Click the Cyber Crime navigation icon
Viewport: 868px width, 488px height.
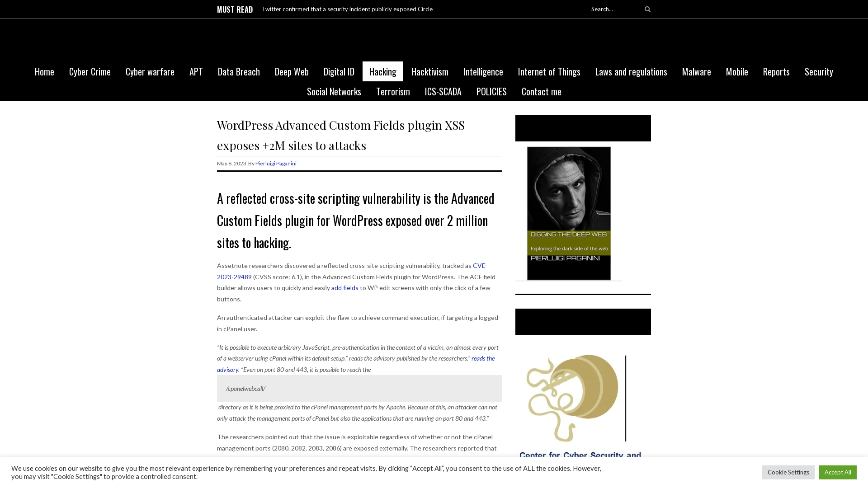pos(90,71)
